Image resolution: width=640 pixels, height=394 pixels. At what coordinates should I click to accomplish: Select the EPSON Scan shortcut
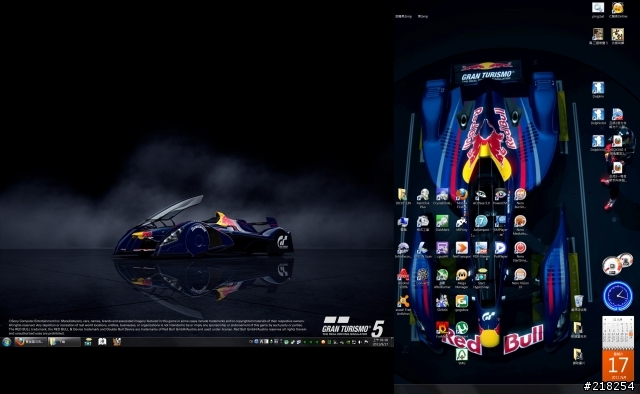click(x=423, y=248)
